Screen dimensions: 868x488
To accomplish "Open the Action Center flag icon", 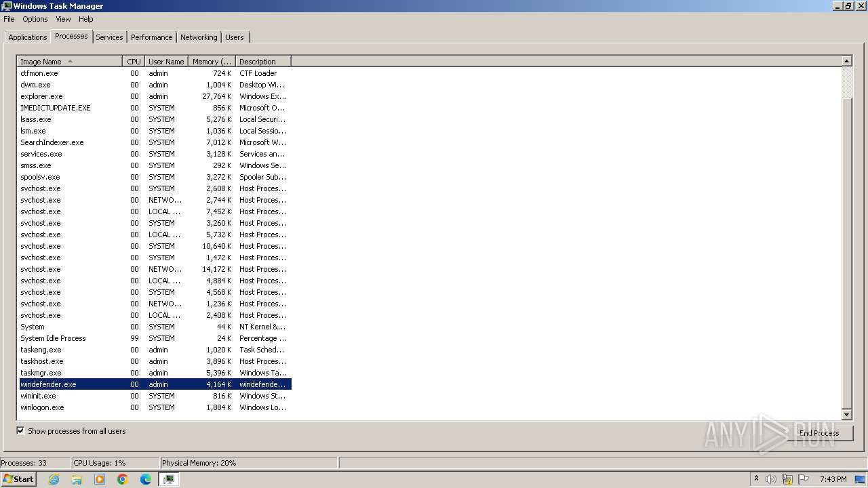I will coord(804,479).
